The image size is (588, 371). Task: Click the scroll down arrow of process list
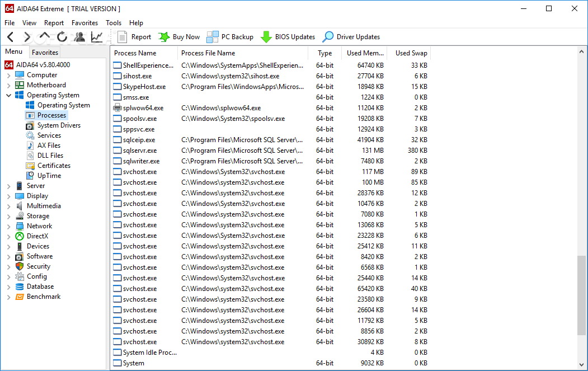point(582,365)
